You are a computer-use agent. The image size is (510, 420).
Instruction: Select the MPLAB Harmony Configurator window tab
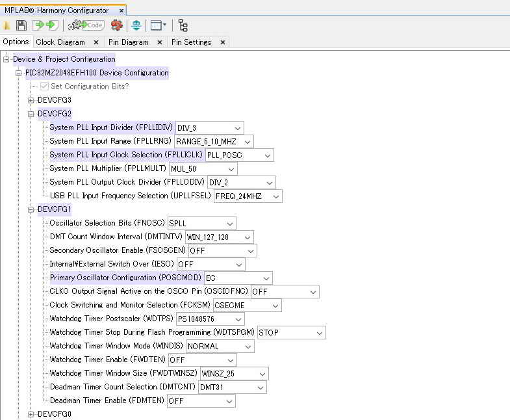(57, 10)
